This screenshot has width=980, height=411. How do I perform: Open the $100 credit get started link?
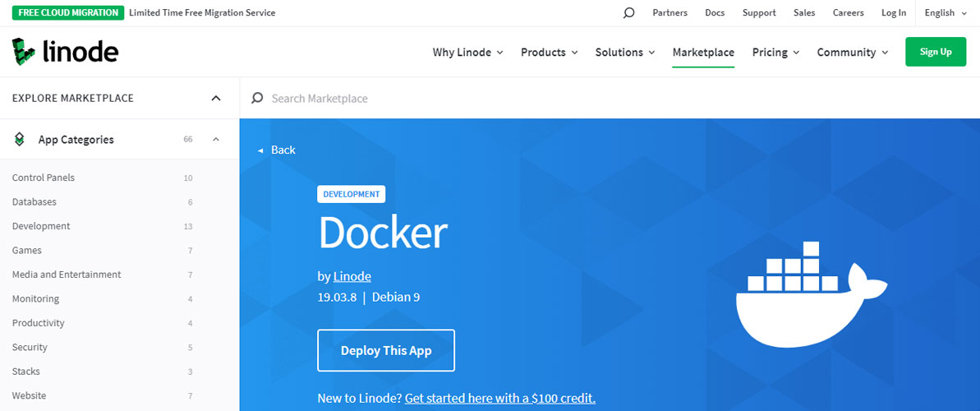(500, 399)
